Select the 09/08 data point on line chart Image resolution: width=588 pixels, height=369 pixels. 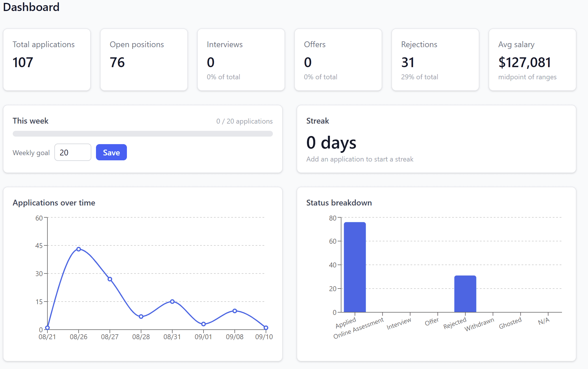235,311
